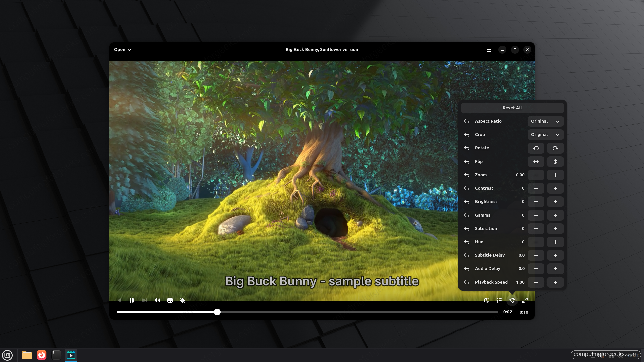Image resolution: width=644 pixels, height=362 pixels.
Task: Toggle the loop playback button
Action: (x=487, y=300)
